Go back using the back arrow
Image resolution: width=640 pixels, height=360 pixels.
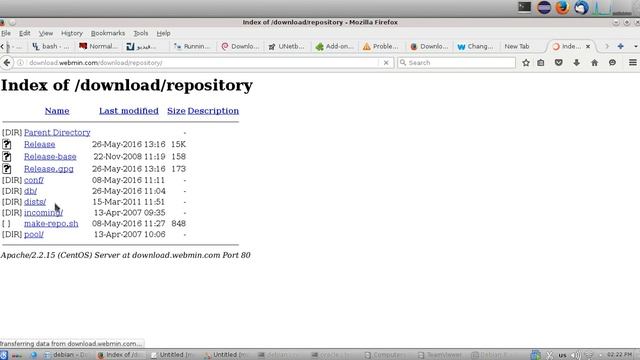click(7, 62)
